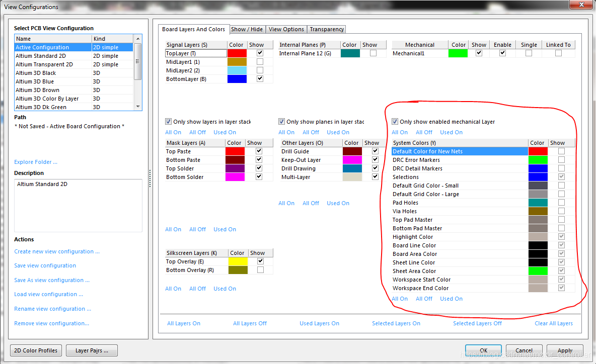Select Altium 3D Color By Layer

click(x=73, y=99)
